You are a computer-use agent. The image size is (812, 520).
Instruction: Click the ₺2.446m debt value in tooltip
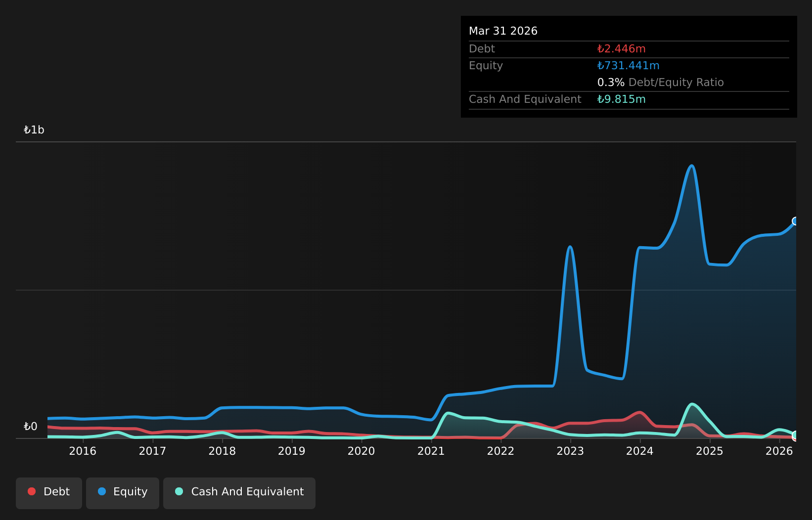(621, 49)
